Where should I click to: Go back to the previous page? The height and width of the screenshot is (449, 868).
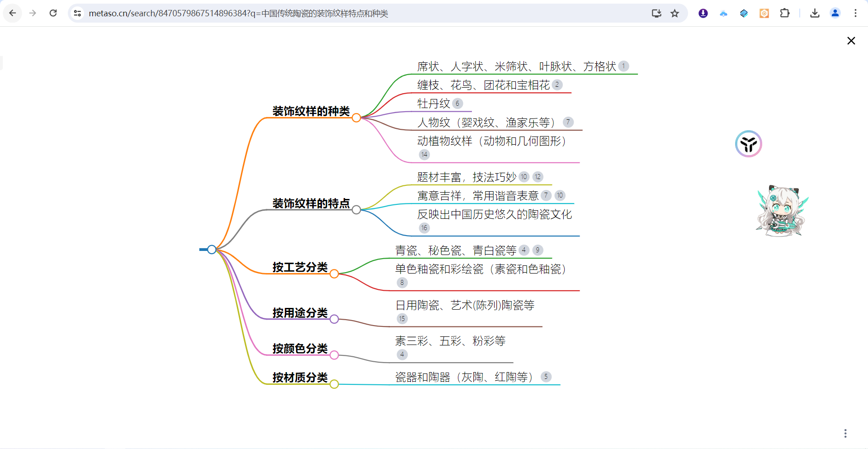coord(13,13)
